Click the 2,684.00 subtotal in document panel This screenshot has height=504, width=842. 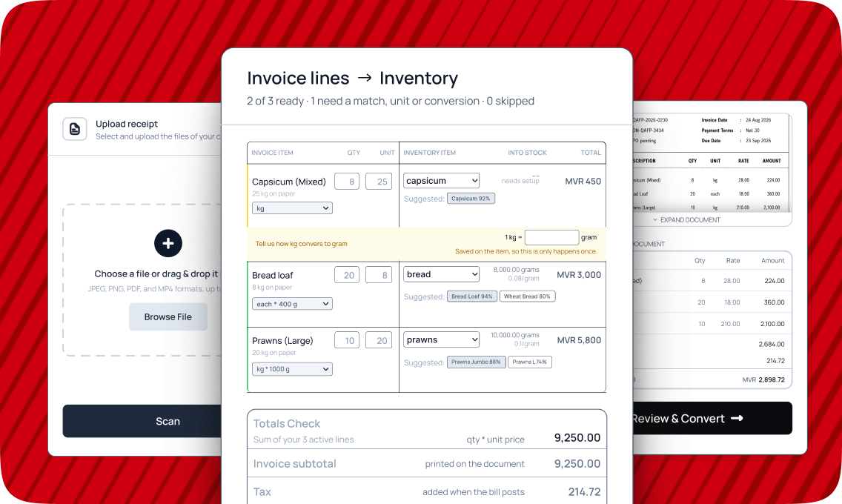tap(772, 344)
